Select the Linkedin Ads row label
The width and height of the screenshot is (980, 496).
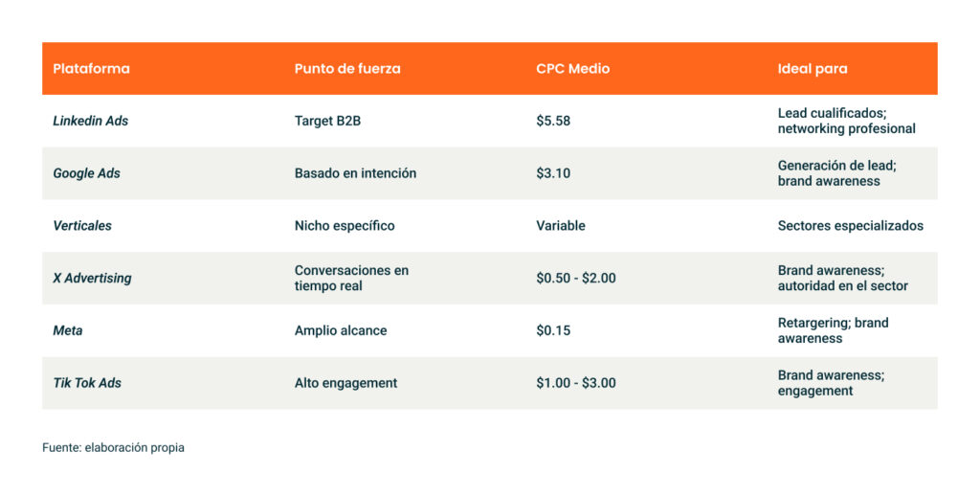click(x=90, y=122)
